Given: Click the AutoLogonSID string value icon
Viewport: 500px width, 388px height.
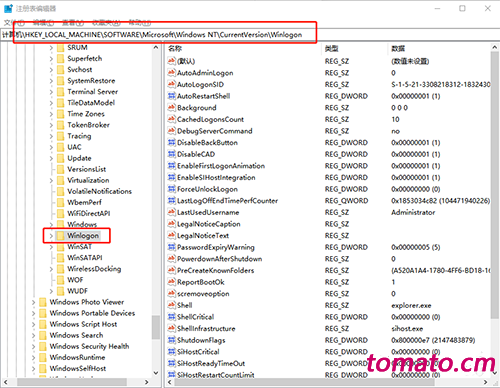Looking at the screenshot, I should coord(171,84).
